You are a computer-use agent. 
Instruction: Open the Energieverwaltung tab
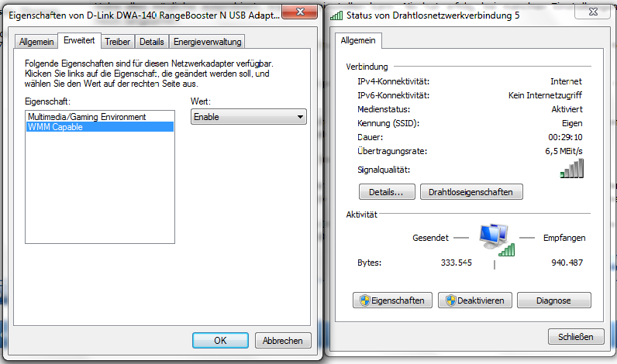208,42
